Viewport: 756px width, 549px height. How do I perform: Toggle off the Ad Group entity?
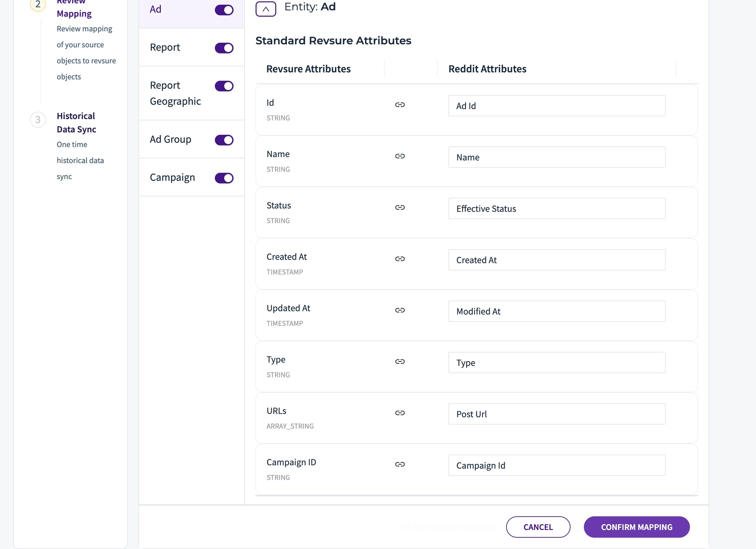coord(224,140)
